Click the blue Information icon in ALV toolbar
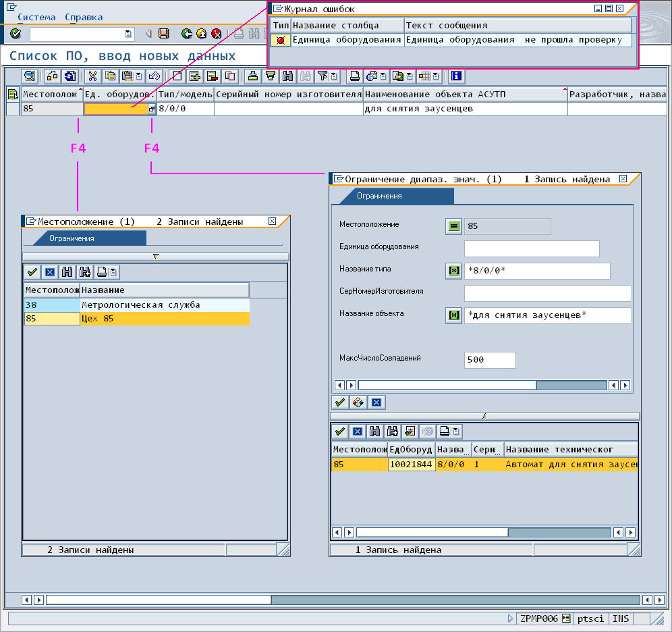 [457, 76]
